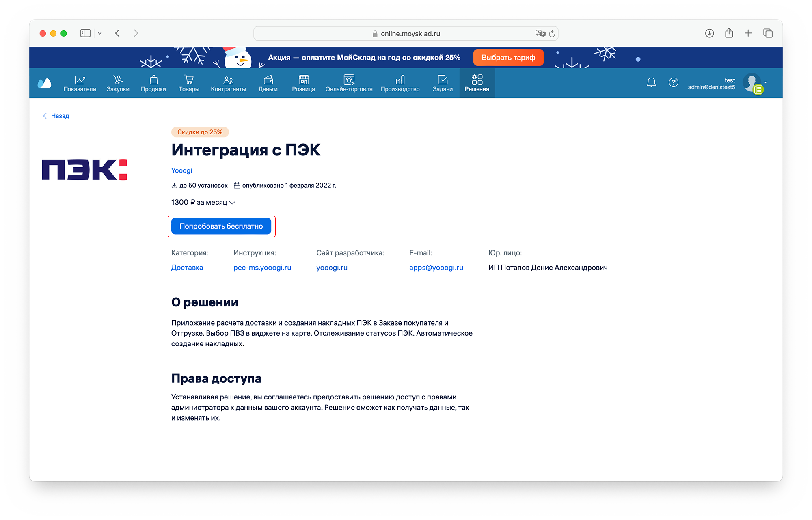Viewport: 812px width, 520px height.
Task: Click the help question mark icon
Action: coord(673,82)
